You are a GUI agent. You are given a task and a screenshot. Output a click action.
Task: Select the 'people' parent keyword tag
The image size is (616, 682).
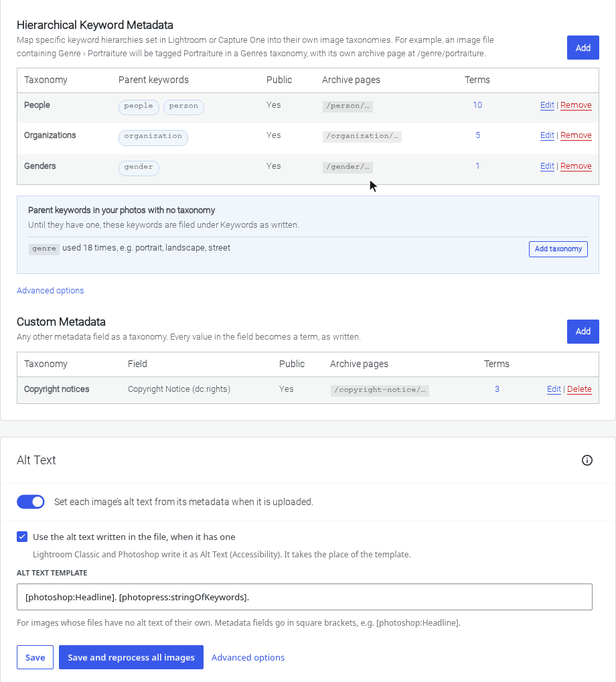tap(139, 107)
